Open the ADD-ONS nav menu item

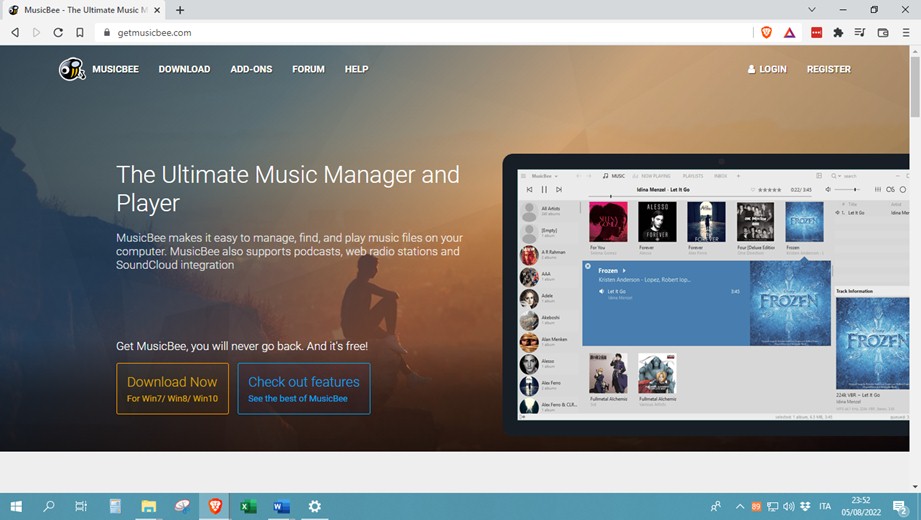pyautogui.click(x=251, y=69)
